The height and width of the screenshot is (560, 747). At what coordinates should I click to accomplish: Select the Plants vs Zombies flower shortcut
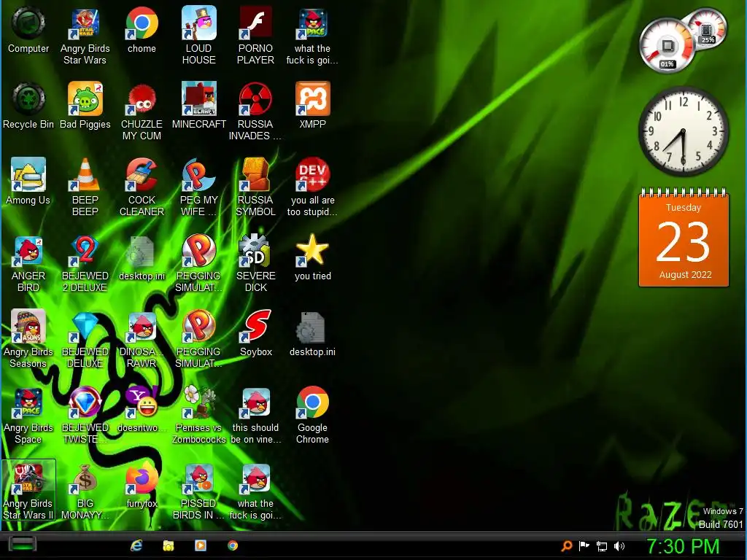point(198,415)
